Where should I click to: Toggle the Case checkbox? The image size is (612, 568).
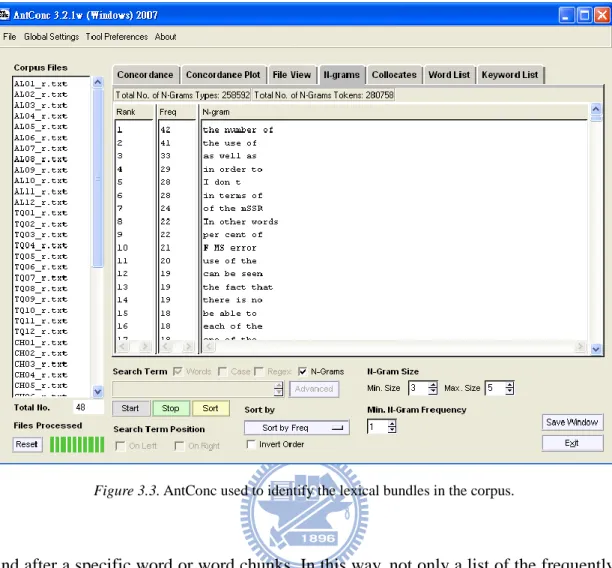[x=222, y=371]
